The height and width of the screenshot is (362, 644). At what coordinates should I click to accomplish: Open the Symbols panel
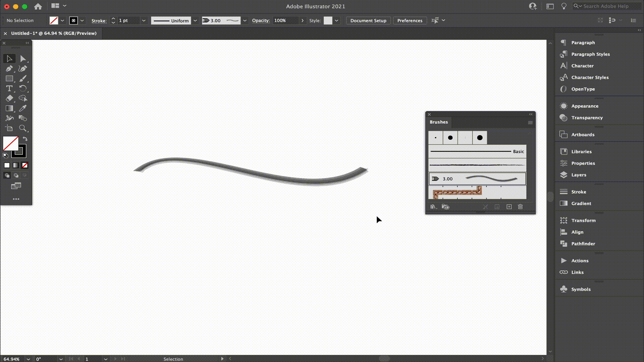(x=581, y=289)
